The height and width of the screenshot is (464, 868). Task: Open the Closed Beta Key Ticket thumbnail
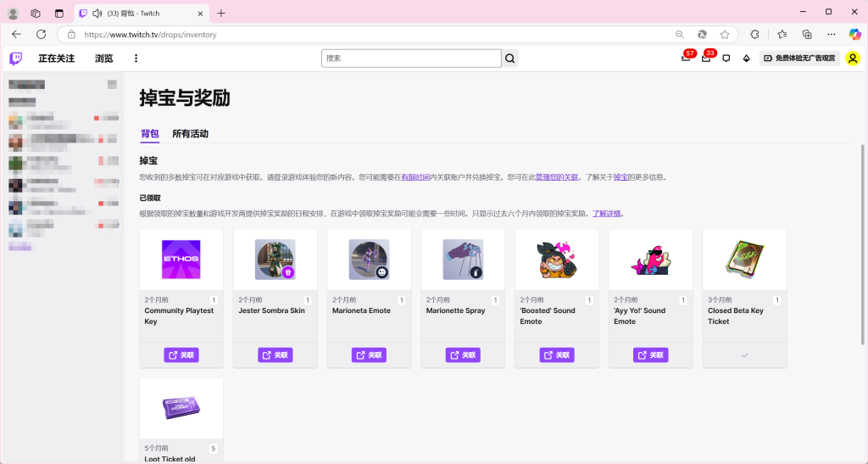point(744,259)
